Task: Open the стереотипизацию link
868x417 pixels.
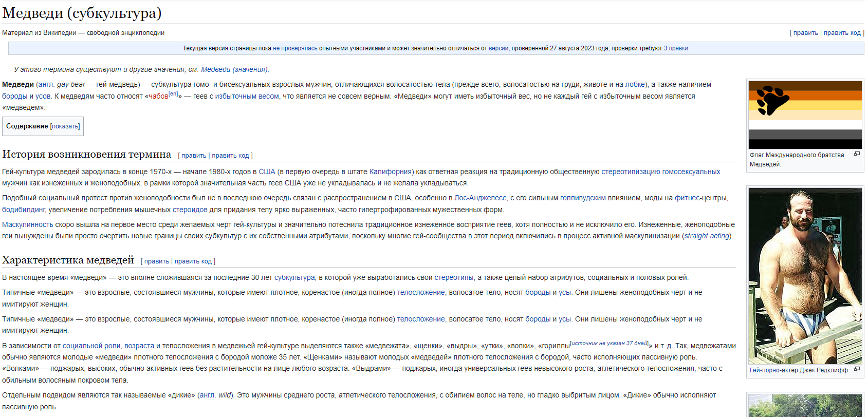Action: pos(631,172)
